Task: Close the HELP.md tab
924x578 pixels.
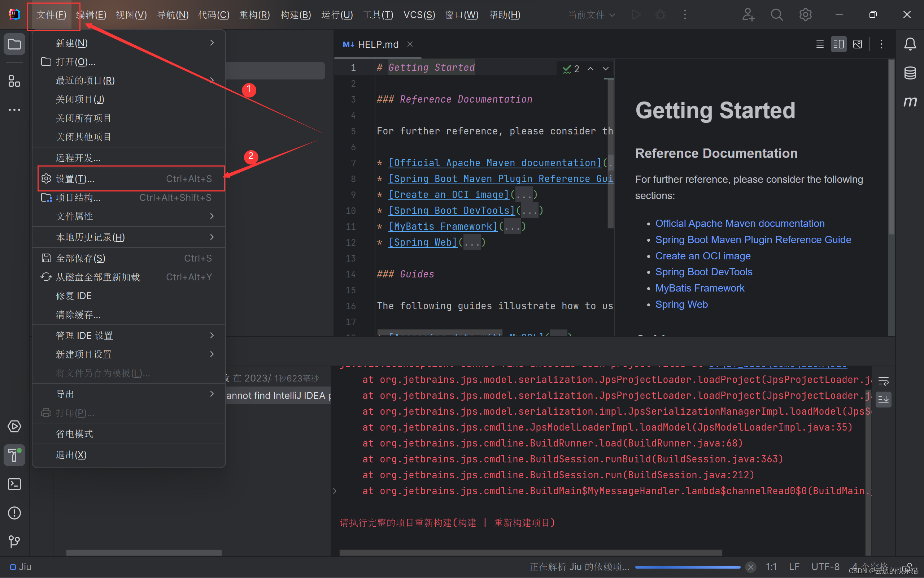Action: [410, 44]
